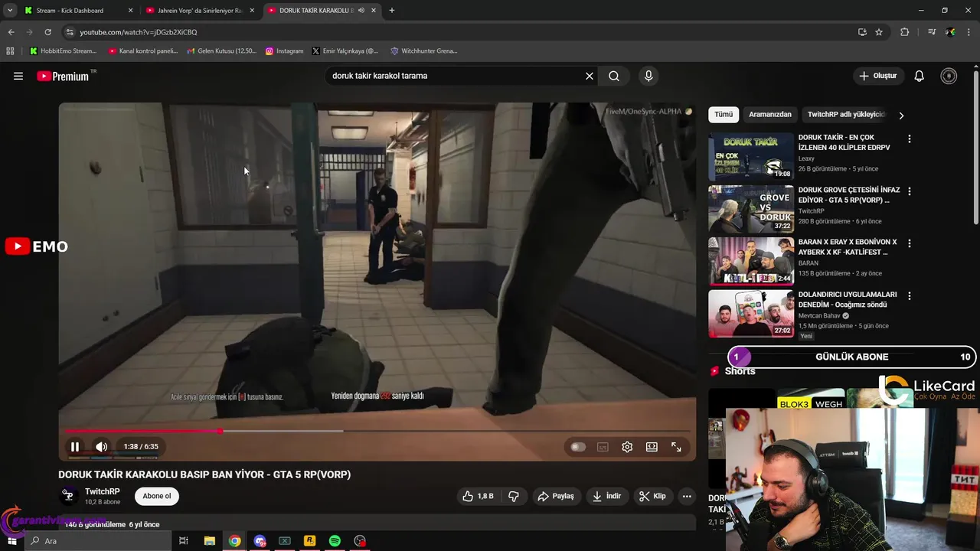Open Spotify from the taskbar
Viewport: 980px width, 551px height.
tap(335, 541)
